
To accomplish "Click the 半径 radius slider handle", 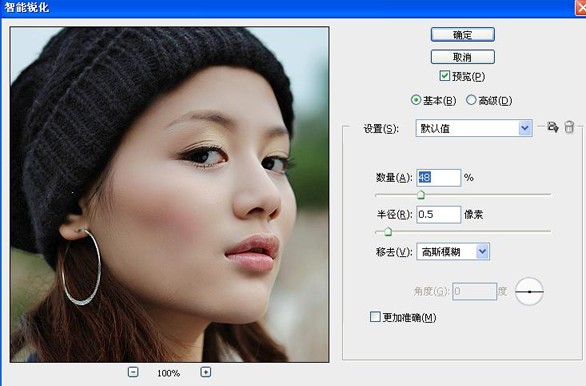I will tap(388, 232).
